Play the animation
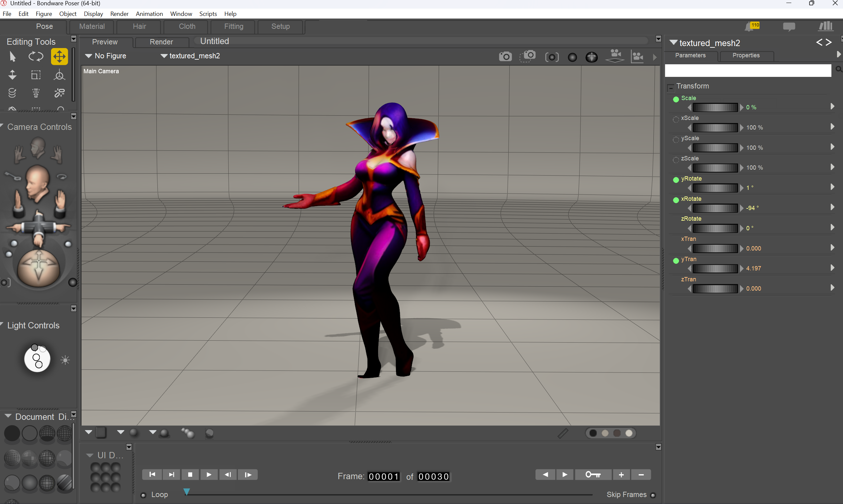Screen dimensions: 843x504 [209, 475]
